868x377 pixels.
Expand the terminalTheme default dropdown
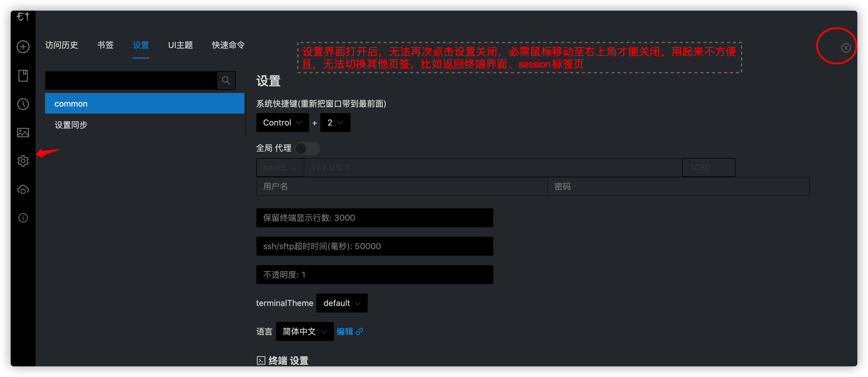[x=341, y=303]
